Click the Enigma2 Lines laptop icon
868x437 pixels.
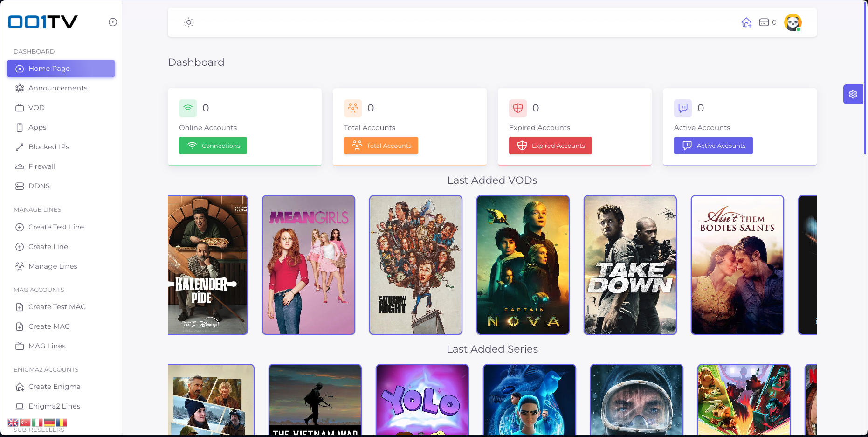[20, 406]
